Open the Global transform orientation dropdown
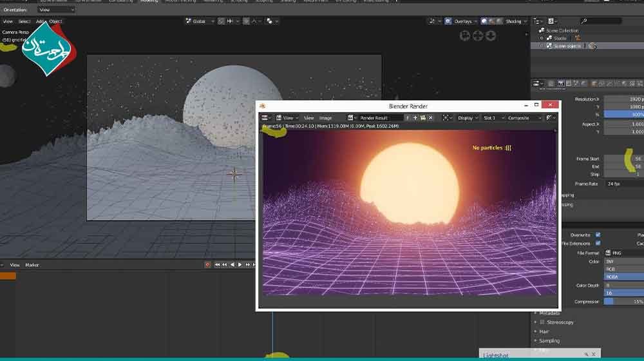 pos(200,21)
